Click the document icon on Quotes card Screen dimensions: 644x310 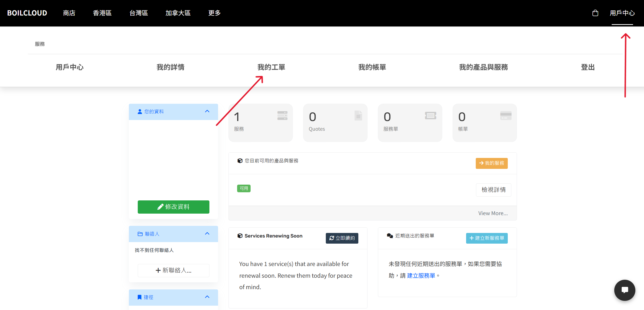358,115
